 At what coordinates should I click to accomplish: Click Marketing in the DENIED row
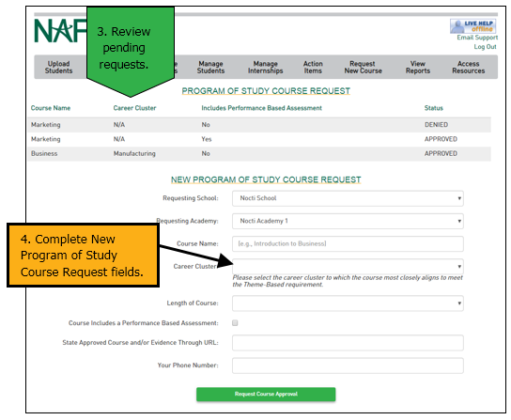coord(46,125)
